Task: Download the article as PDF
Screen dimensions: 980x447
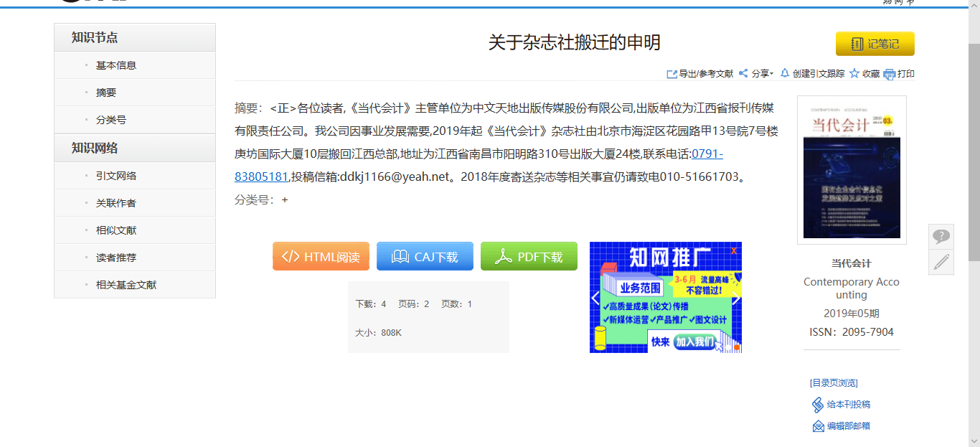Action: click(529, 257)
